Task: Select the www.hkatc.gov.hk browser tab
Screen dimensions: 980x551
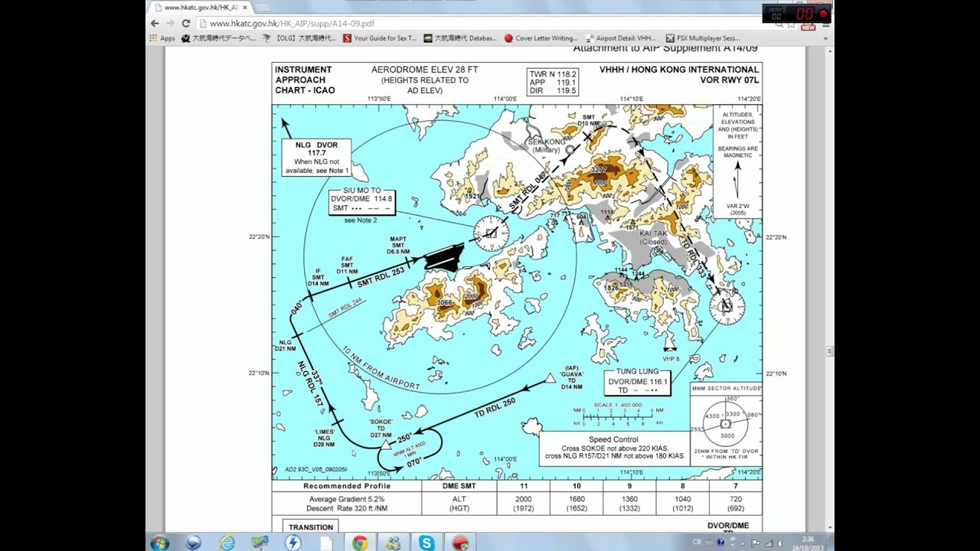Action: pos(201,7)
